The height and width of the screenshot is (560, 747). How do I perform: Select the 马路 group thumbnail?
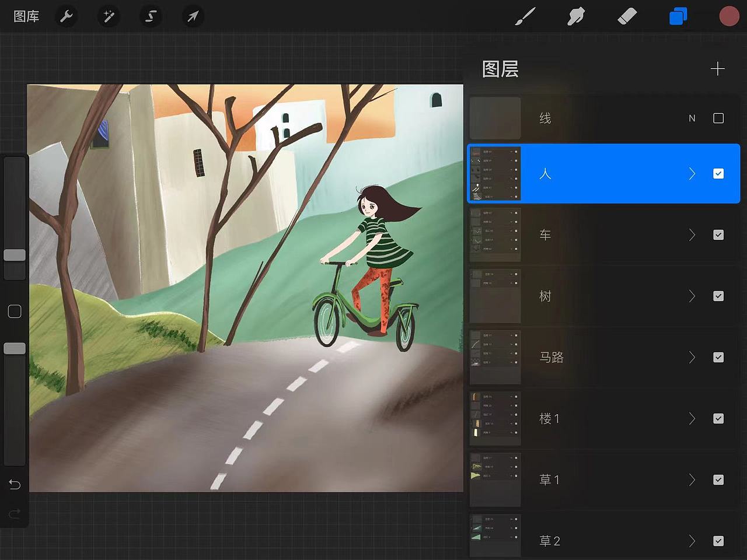pos(495,358)
